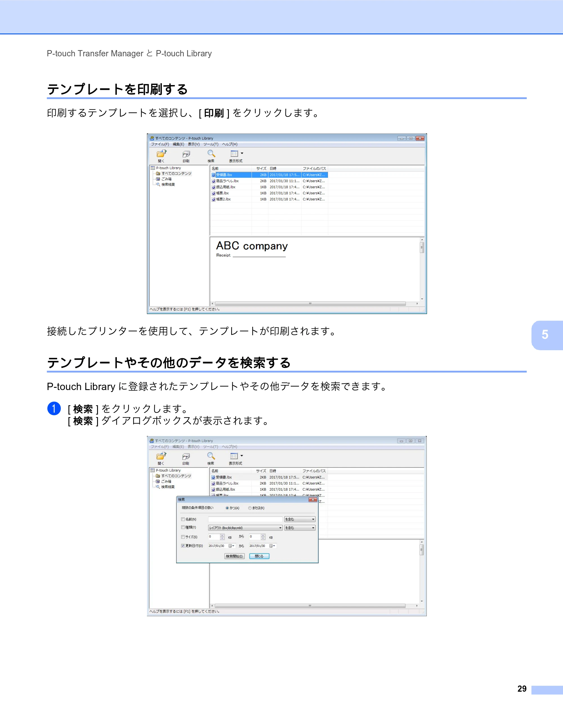Click the 表示形式 icon in lower screenshot toolbar

[234, 456]
